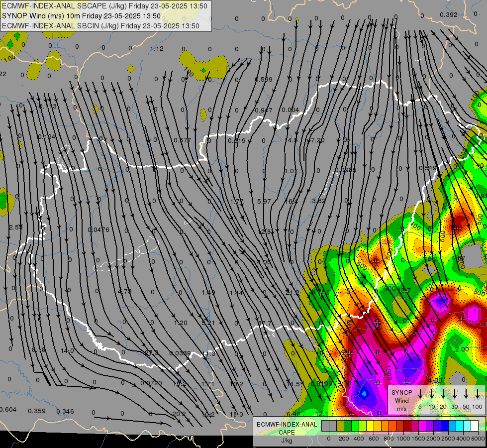Click the m/s unit in wind legend
Viewport: 487px width, 448px height.
click(401, 409)
